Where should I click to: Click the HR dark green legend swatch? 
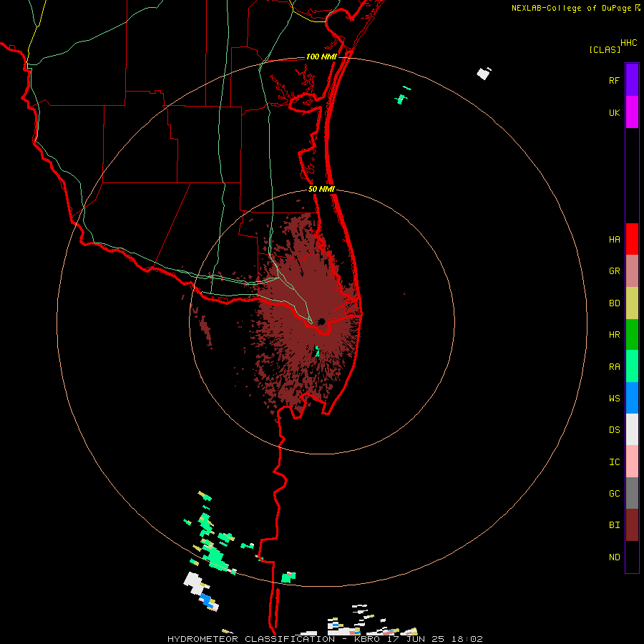632,335
